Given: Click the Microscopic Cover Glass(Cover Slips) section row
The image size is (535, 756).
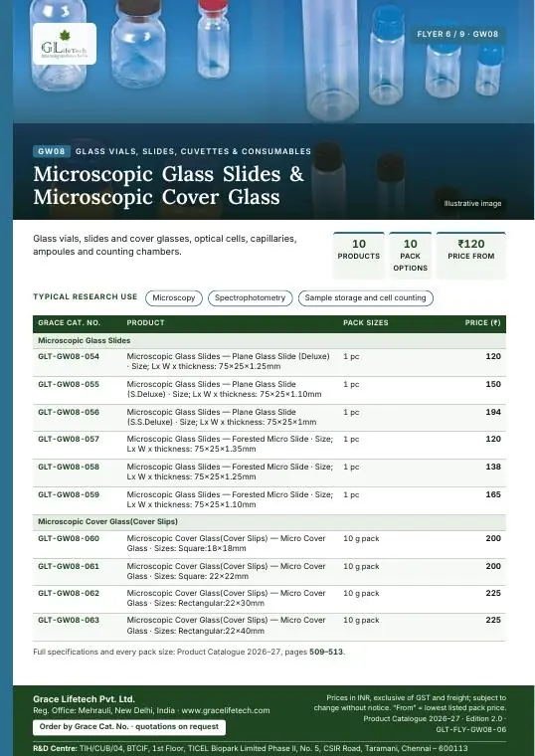Looking at the screenshot, I should 269,521.
